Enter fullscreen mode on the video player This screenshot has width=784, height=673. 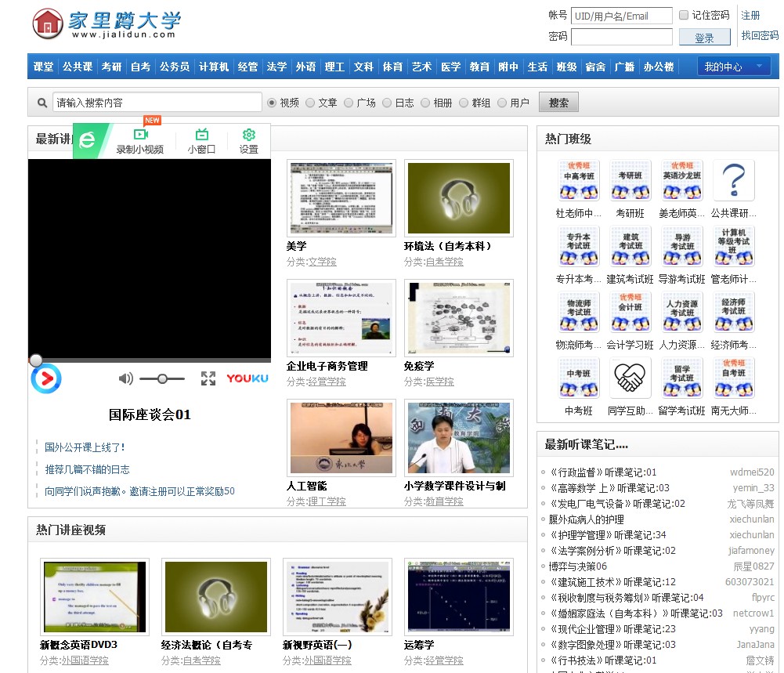click(208, 378)
